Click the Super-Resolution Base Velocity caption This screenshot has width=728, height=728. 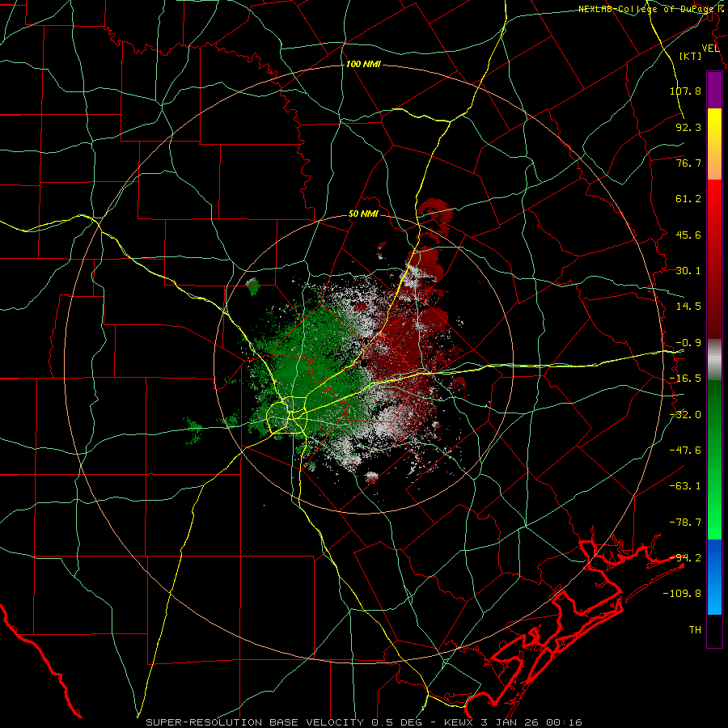364,722
